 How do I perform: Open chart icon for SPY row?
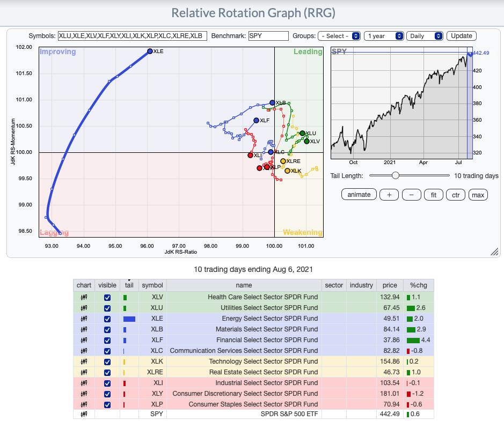pos(84,414)
